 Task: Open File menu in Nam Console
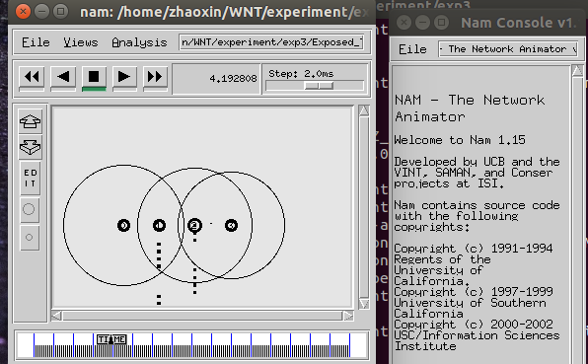click(412, 49)
